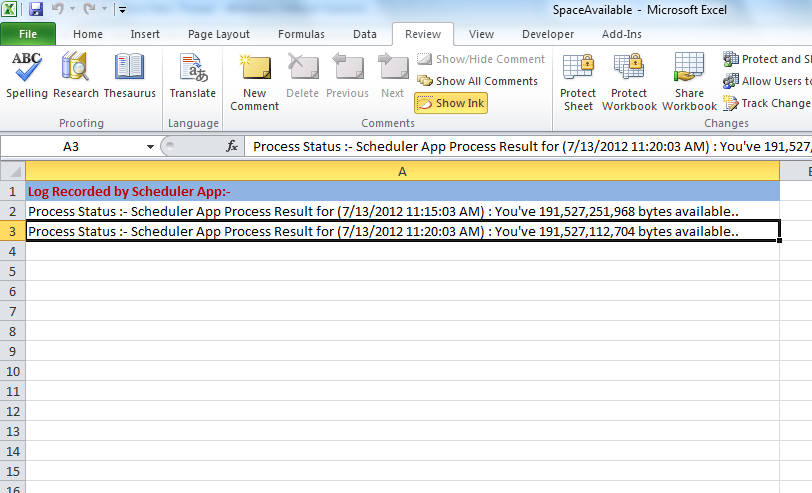Image resolution: width=812 pixels, height=493 pixels.
Task: Click the Share Workbook icon
Action: [689, 80]
